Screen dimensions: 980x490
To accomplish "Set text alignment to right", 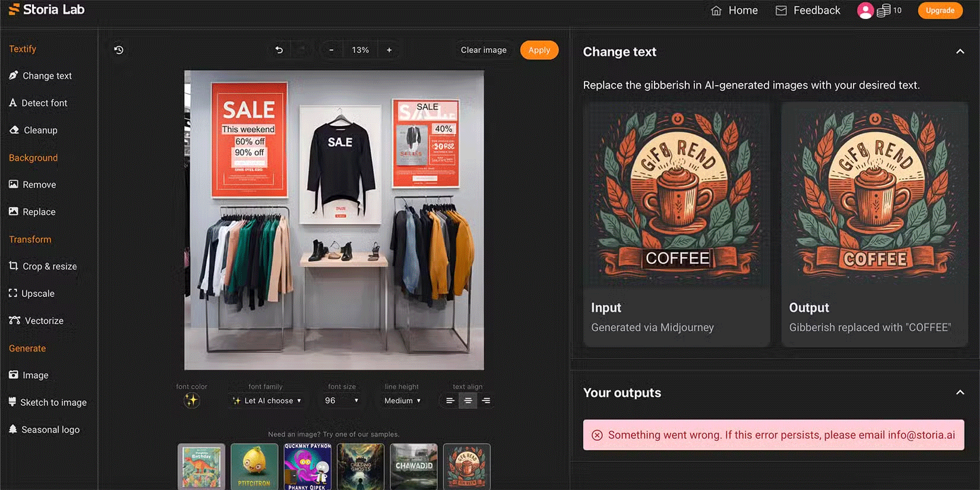I will [486, 401].
